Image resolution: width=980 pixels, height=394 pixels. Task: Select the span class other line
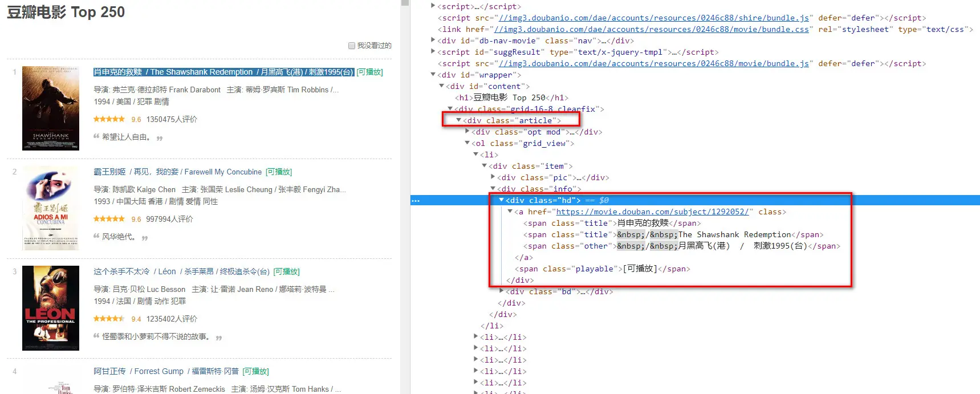point(681,246)
